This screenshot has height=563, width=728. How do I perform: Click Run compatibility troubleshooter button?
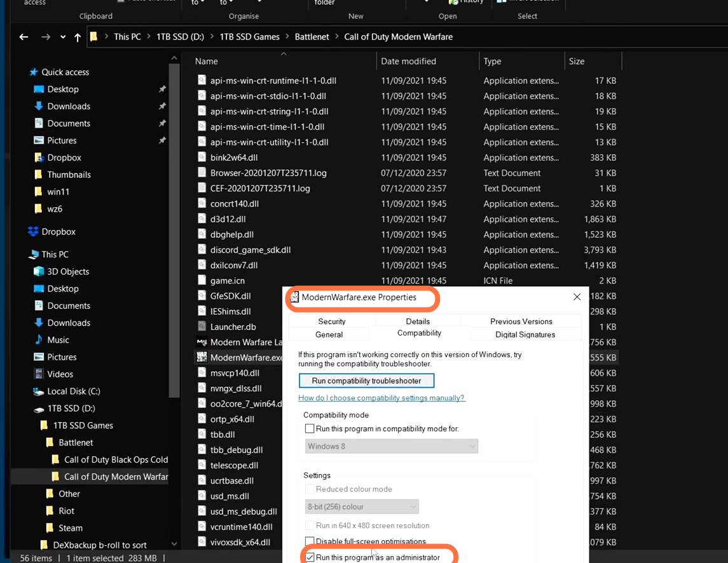click(366, 381)
